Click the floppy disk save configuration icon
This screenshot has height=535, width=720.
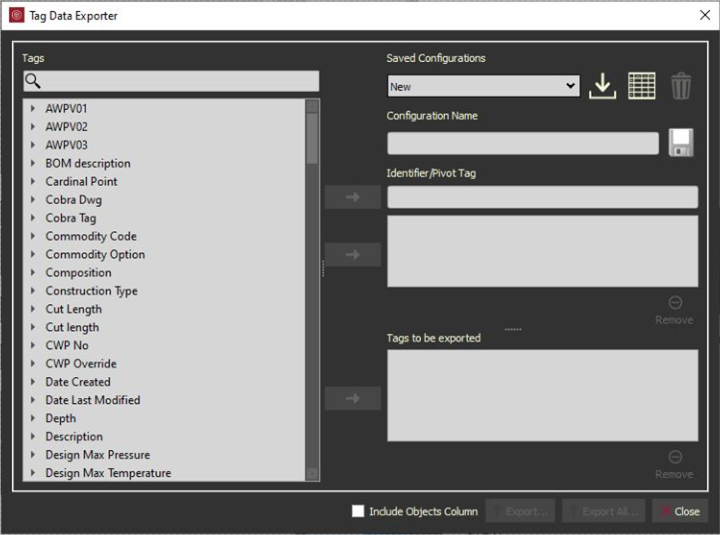pos(681,143)
